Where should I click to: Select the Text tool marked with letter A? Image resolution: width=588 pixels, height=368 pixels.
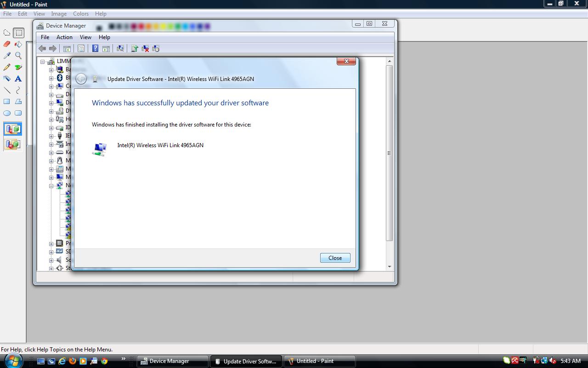pos(18,79)
